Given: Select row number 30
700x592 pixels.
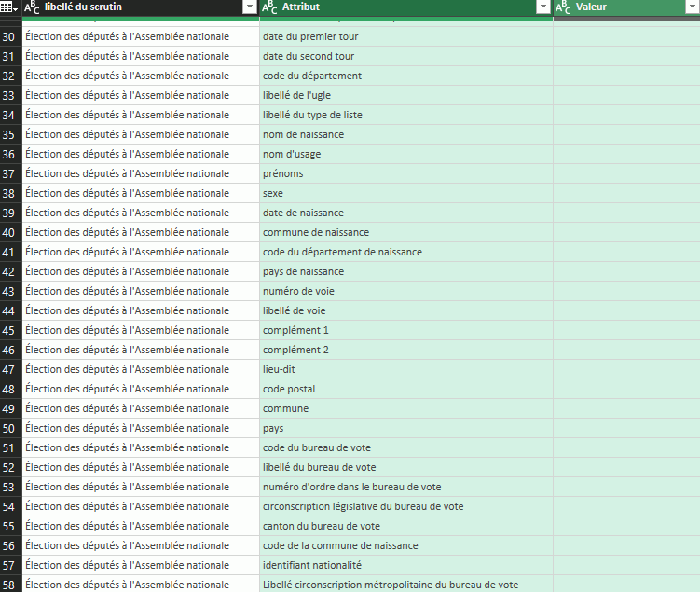Looking at the screenshot, I should point(9,36).
